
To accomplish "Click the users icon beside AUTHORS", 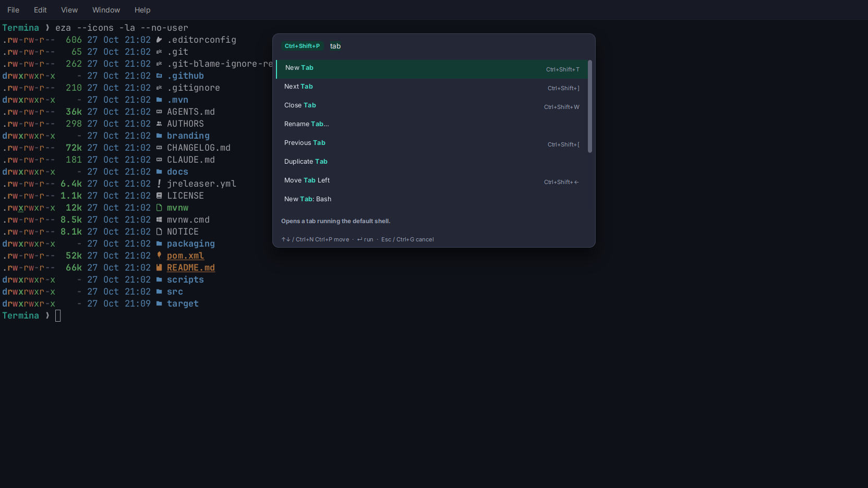I will coord(159,124).
